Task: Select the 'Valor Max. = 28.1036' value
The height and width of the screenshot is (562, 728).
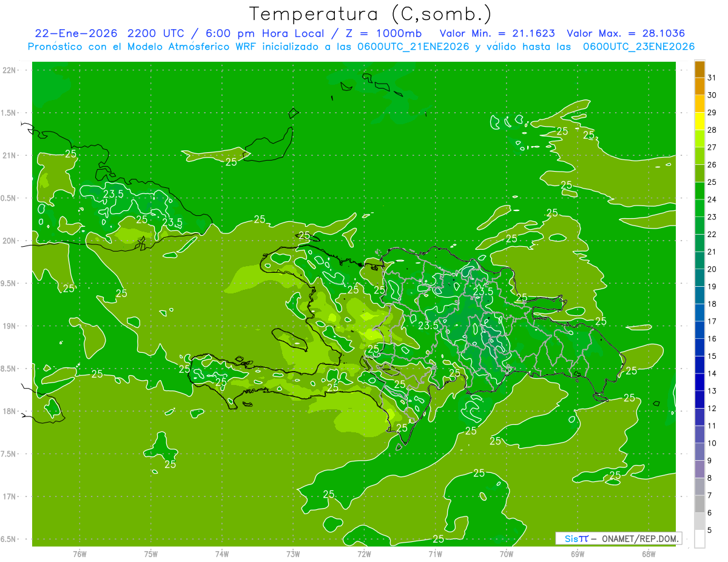Action: coord(626,33)
